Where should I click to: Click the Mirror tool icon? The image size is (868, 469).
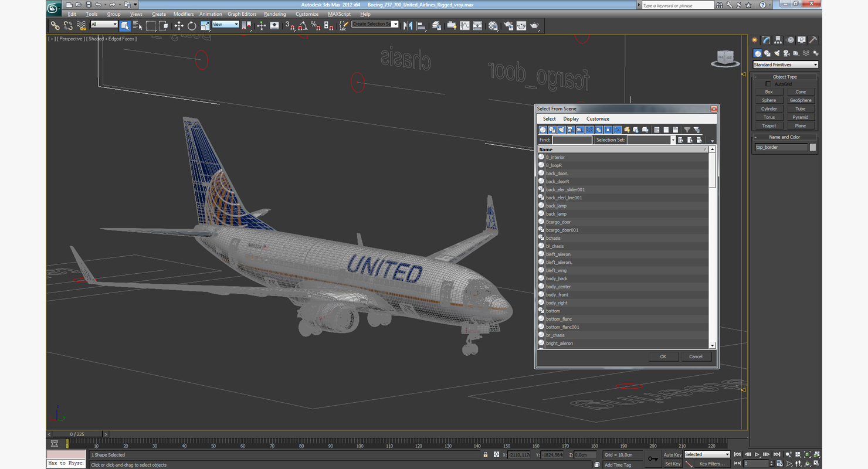coord(408,25)
